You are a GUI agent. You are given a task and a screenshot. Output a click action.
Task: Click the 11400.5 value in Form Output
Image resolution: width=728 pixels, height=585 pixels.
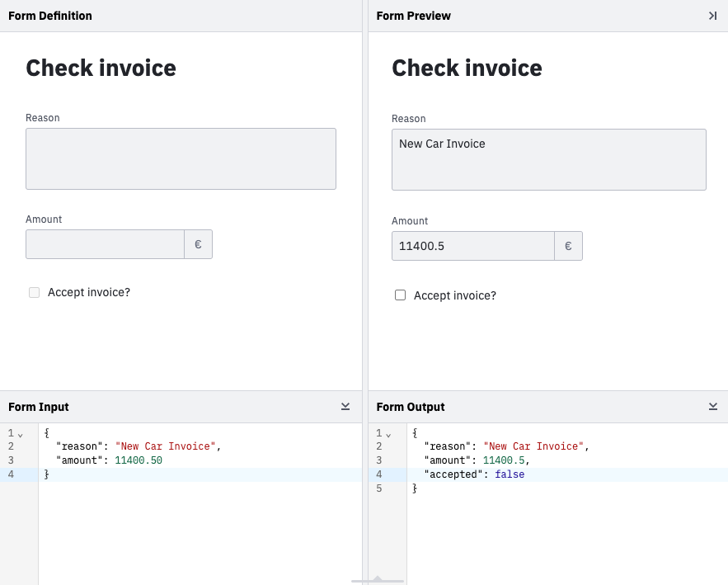coord(504,460)
